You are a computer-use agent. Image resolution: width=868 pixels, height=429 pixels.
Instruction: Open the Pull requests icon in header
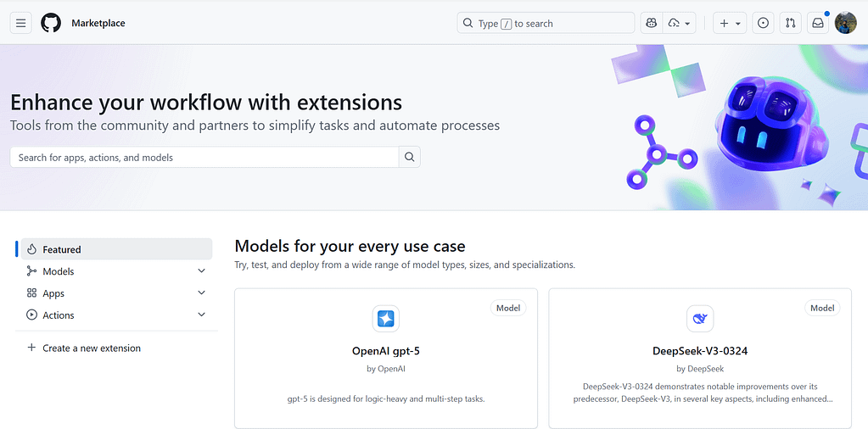[790, 23]
